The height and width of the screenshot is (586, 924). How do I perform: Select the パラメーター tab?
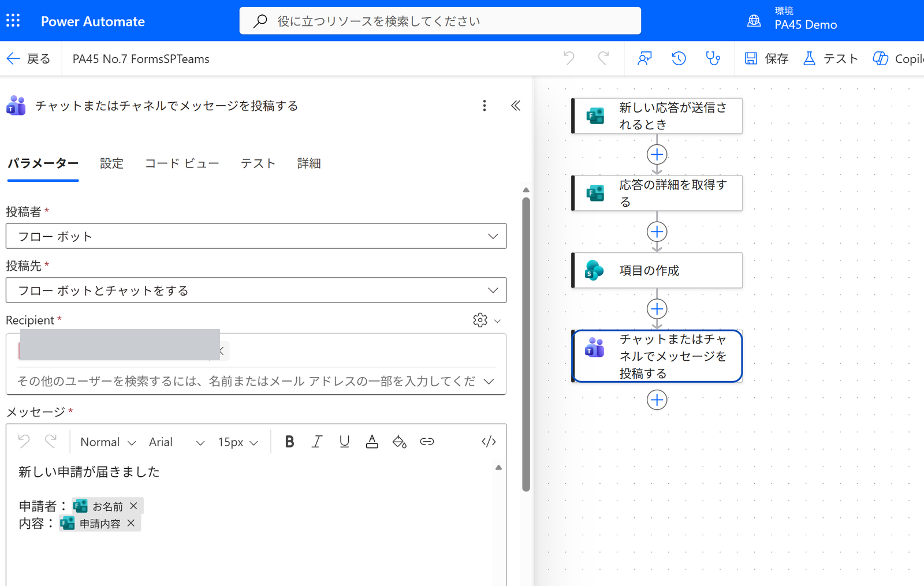43,163
